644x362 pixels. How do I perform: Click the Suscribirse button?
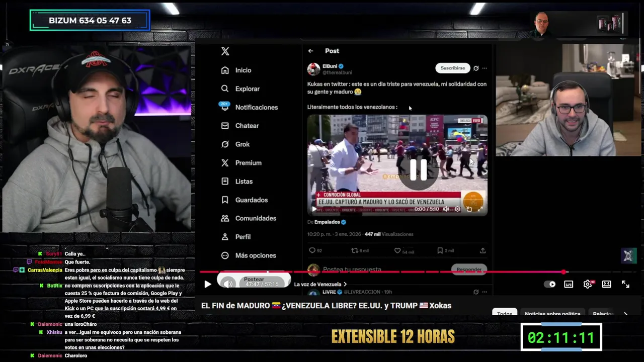452,68
